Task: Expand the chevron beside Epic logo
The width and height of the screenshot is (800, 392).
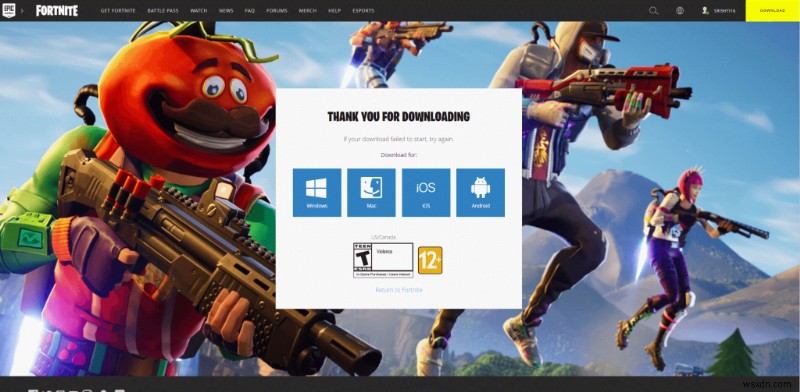Action: click(x=22, y=11)
